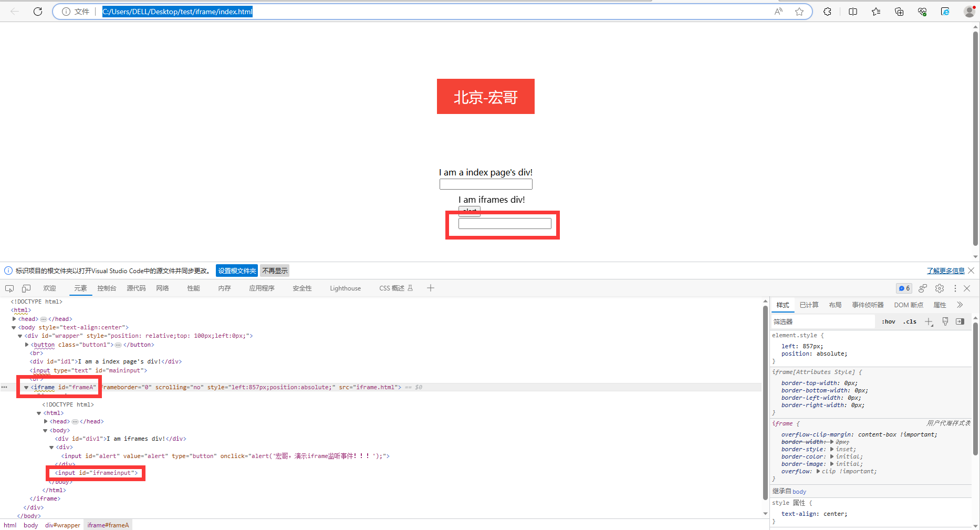Switch to 网络 network tab

coord(162,288)
